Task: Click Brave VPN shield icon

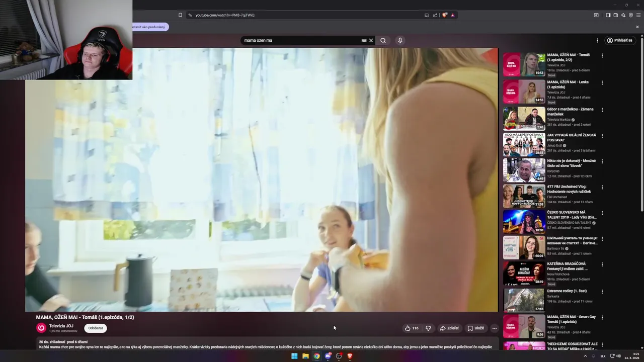Action: [630, 15]
